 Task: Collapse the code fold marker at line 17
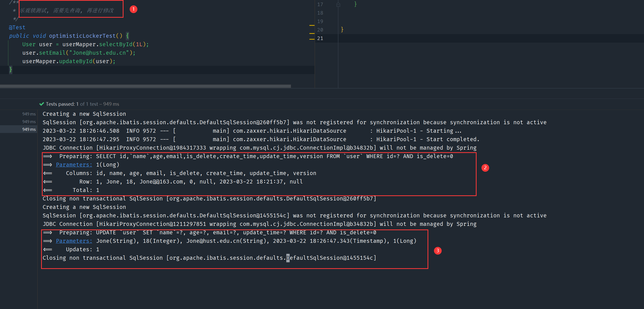coord(338,5)
